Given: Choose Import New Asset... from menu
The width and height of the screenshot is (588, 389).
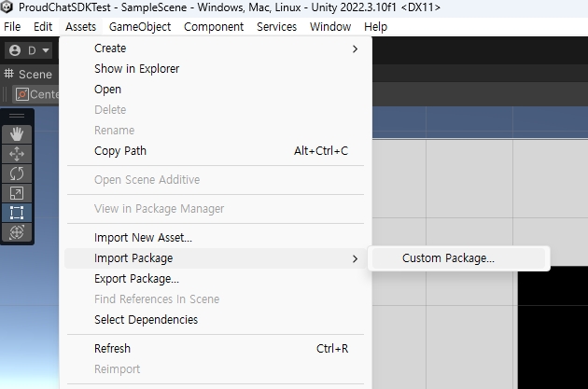Looking at the screenshot, I should pyautogui.click(x=143, y=238).
